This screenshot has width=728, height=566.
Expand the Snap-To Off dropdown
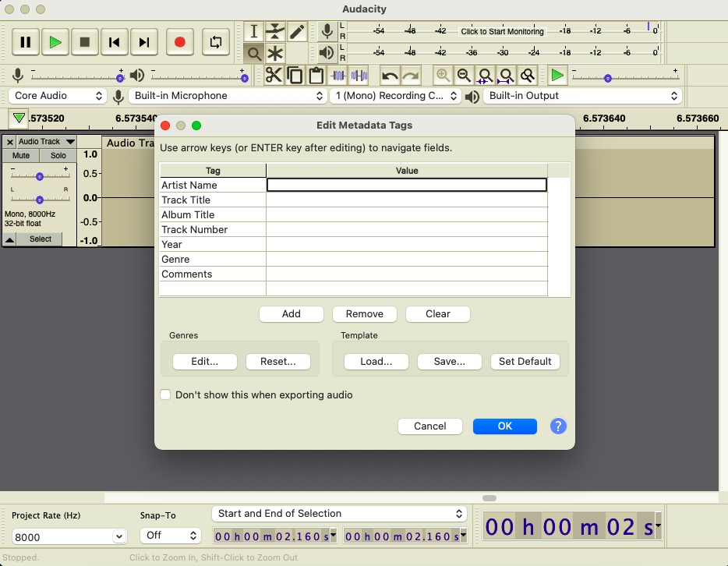pos(171,536)
